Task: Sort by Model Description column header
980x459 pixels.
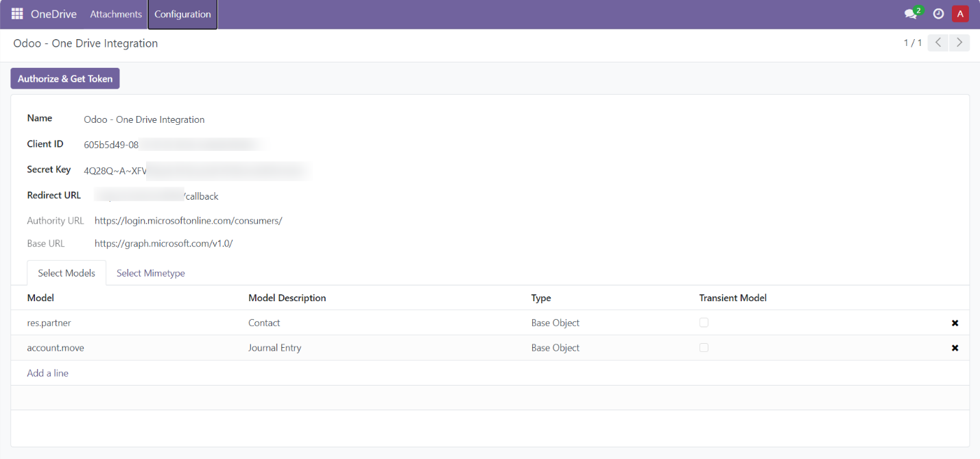Action: tap(287, 298)
